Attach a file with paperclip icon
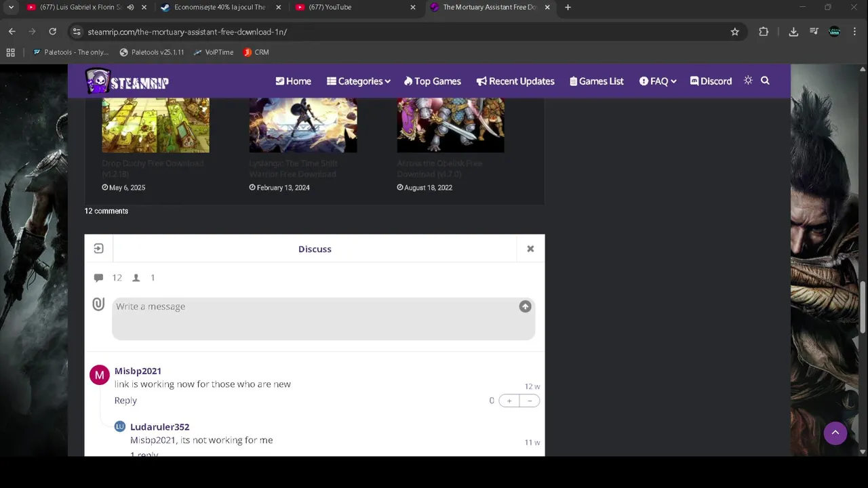The height and width of the screenshot is (488, 868). point(98,304)
